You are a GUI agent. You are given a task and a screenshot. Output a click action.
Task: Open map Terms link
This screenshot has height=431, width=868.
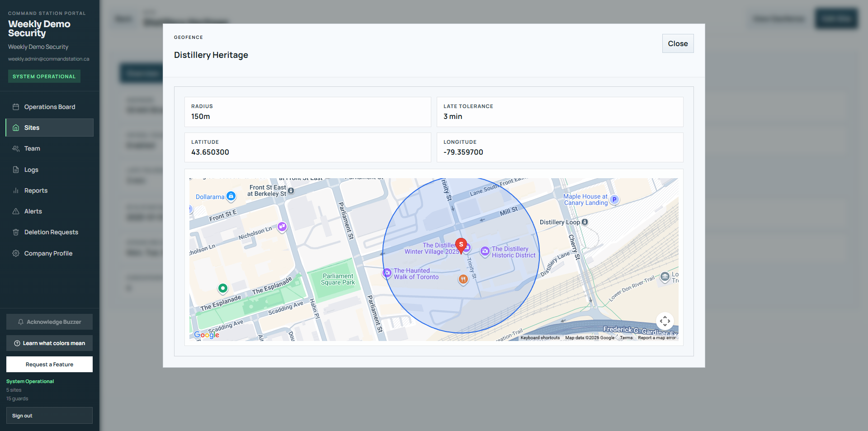pyautogui.click(x=626, y=338)
